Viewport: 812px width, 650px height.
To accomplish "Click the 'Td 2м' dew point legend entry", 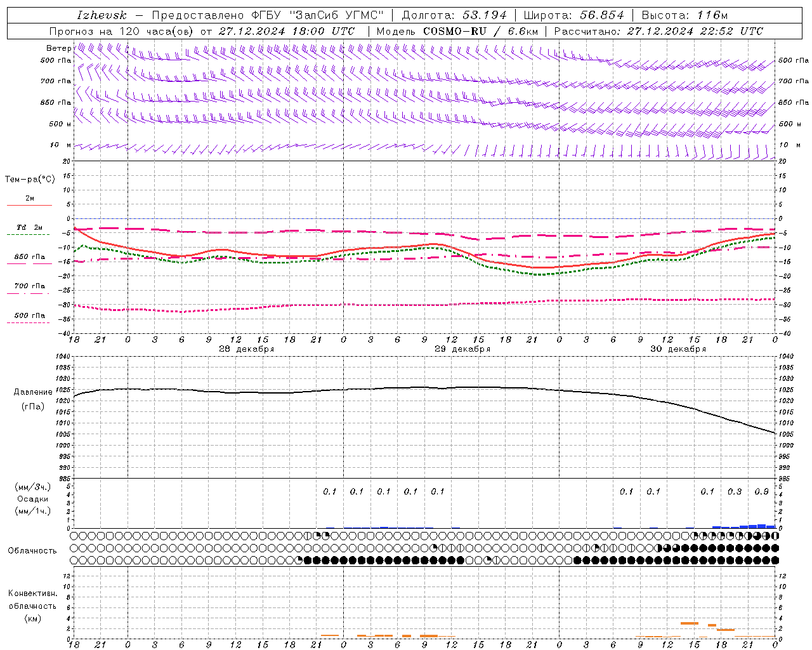I will click(29, 227).
